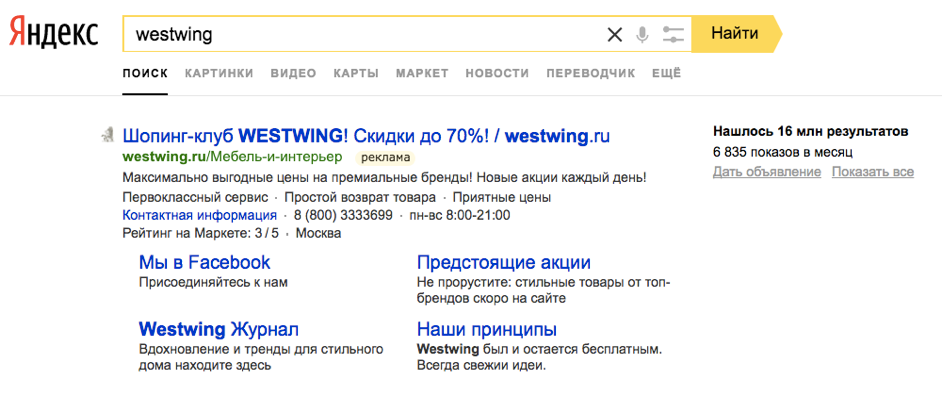Click the Найти search button
Image resolution: width=942 pixels, height=396 pixels.
pyautogui.click(x=735, y=34)
